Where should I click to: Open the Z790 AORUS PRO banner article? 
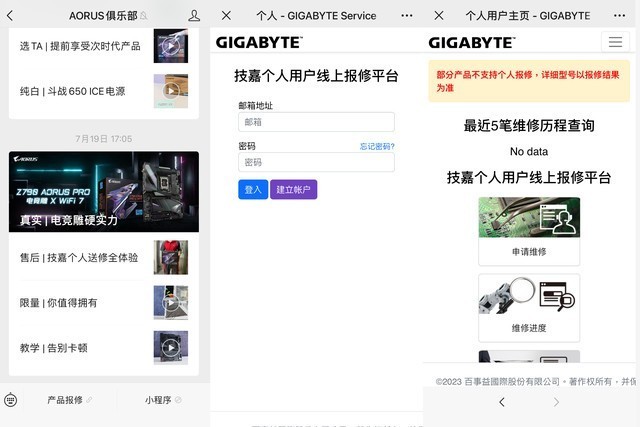tap(104, 191)
